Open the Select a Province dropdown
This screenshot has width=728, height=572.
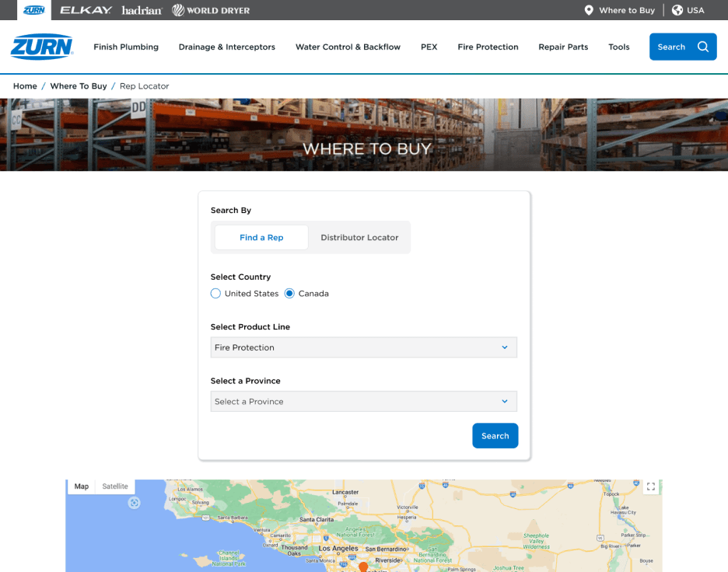pyautogui.click(x=363, y=401)
